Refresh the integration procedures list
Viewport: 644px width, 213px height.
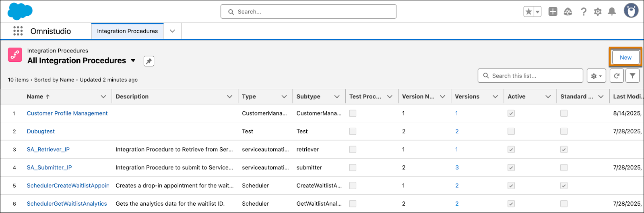pyautogui.click(x=617, y=76)
